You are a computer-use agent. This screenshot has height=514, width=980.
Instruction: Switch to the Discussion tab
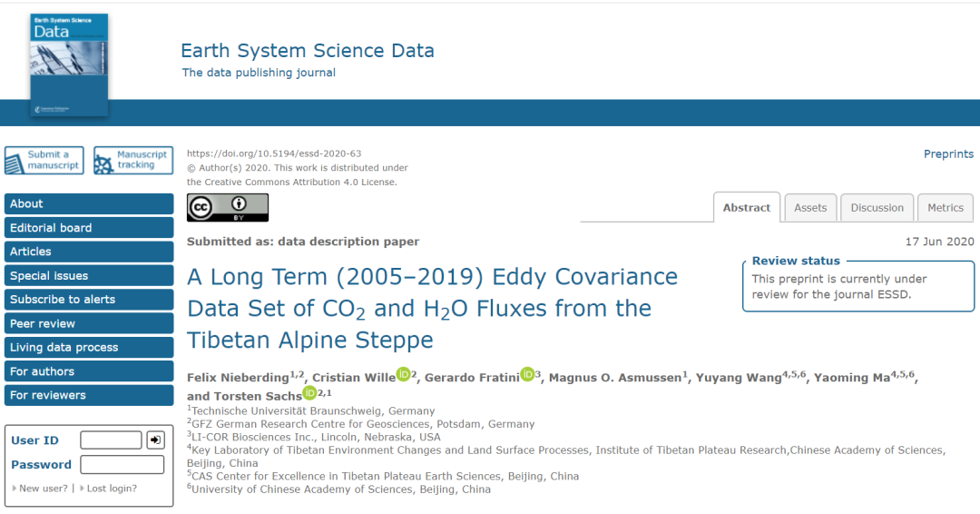click(877, 208)
